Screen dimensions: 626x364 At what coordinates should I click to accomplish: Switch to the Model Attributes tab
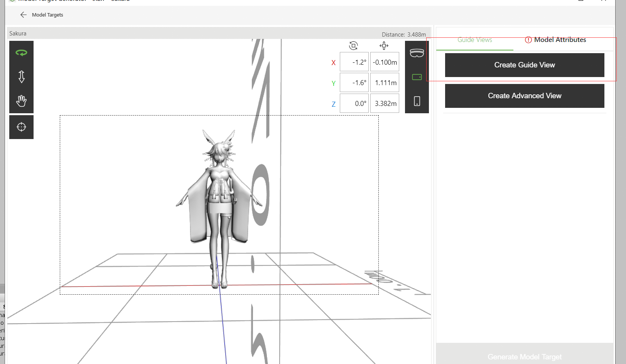560,40
